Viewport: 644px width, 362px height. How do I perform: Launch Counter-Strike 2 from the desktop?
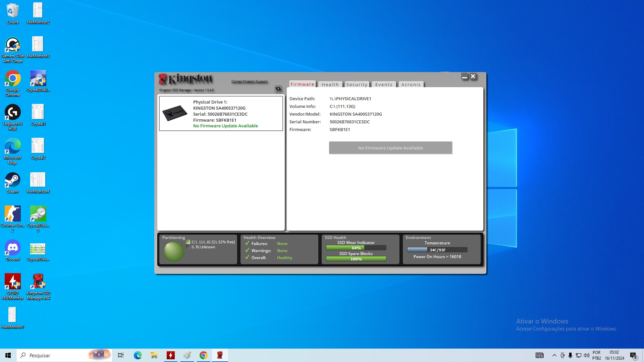[x=12, y=214]
